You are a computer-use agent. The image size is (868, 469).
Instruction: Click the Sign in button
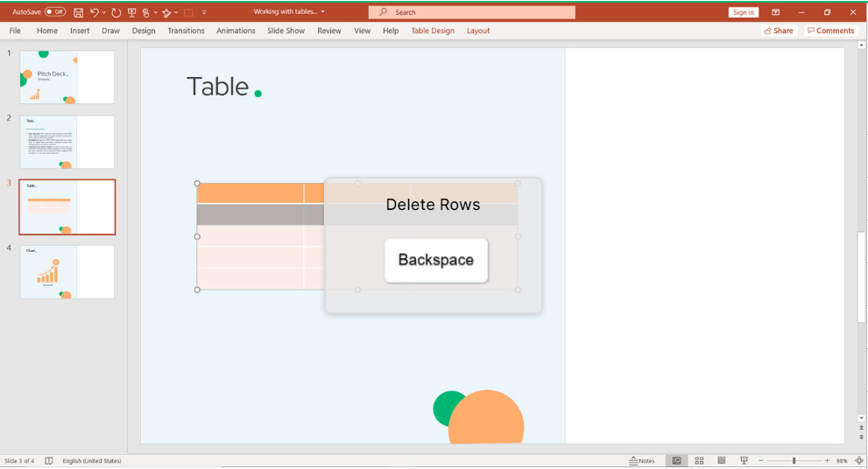pyautogui.click(x=743, y=12)
